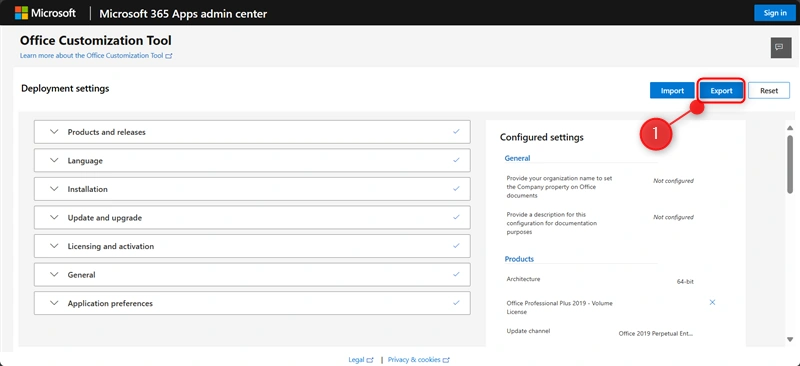
Task: Click Not configured beside configuration description
Action: (673, 217)
